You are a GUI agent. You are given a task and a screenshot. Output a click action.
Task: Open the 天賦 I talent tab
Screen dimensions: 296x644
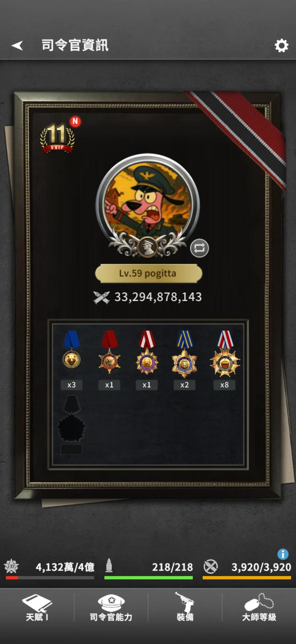click(37, 608)
